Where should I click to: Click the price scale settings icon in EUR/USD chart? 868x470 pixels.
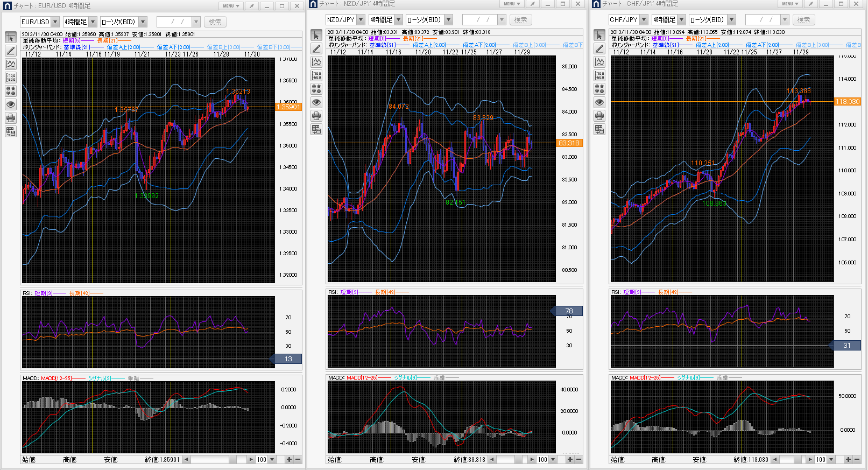pos(11,78)
